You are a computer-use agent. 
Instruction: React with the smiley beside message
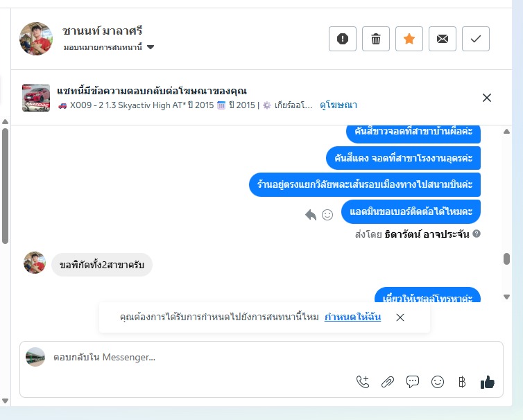pyautogui.click(x=327, y=215)
